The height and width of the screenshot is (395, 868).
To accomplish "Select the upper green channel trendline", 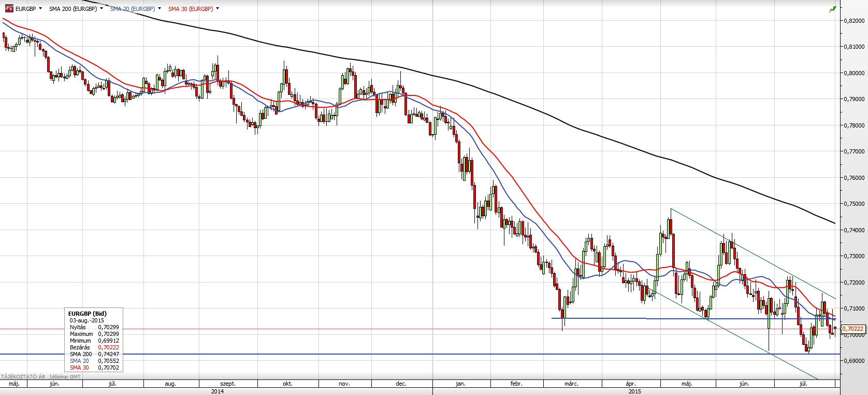I will coord(754,254).
